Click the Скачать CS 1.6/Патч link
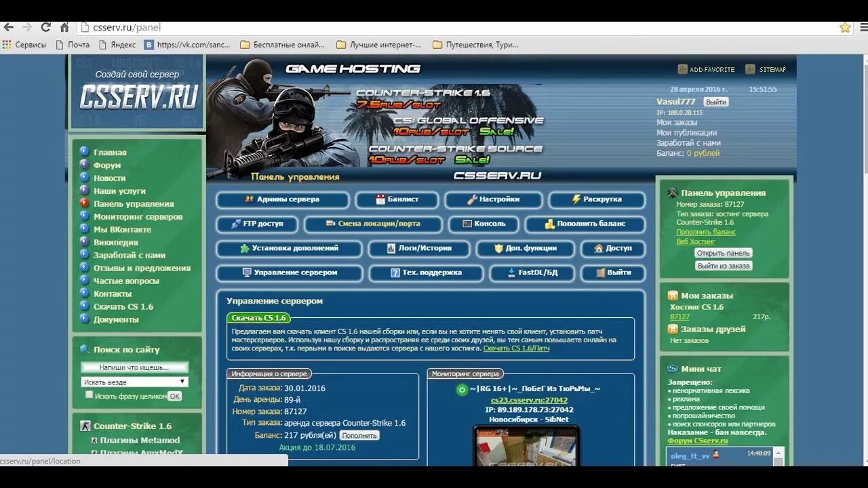868x488 pixels. pyautogui.click(x=516, y=348)
